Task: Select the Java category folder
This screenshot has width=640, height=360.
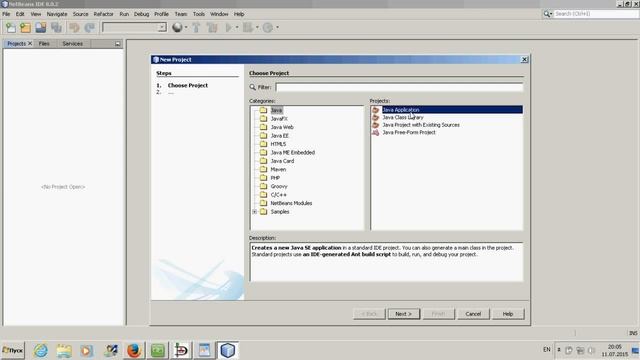Action: (276, 110)
